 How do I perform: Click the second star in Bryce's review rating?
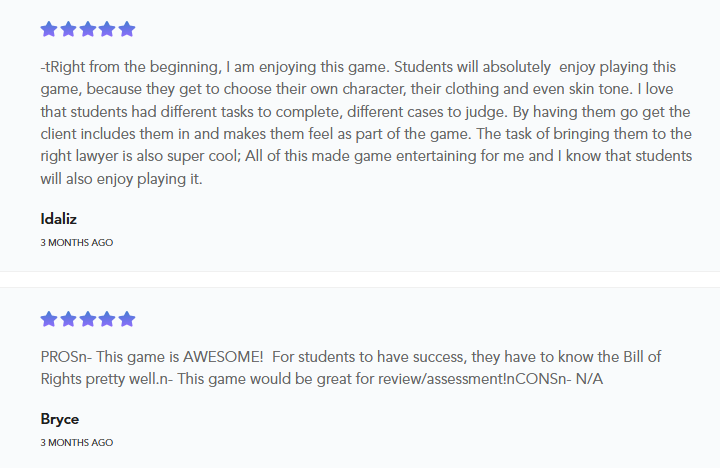68,320
